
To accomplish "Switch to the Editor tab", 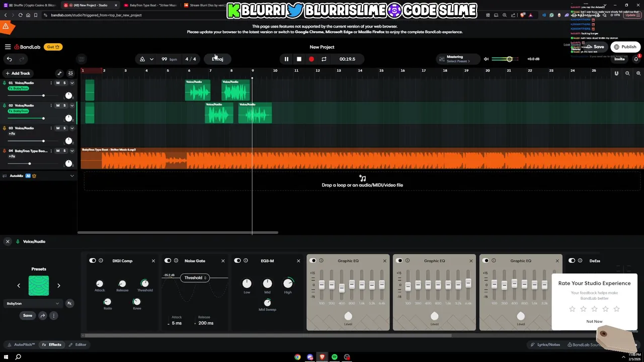I will click(x=77, y=345).
